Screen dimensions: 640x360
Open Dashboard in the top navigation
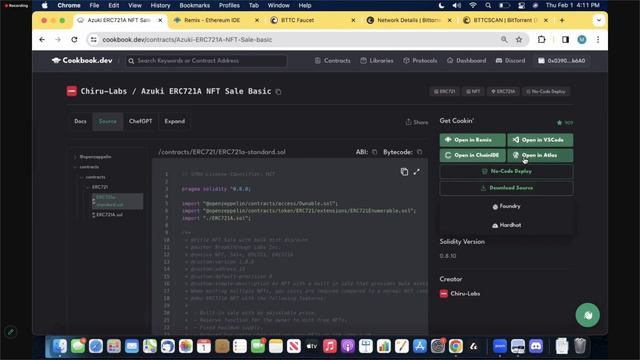467,60
